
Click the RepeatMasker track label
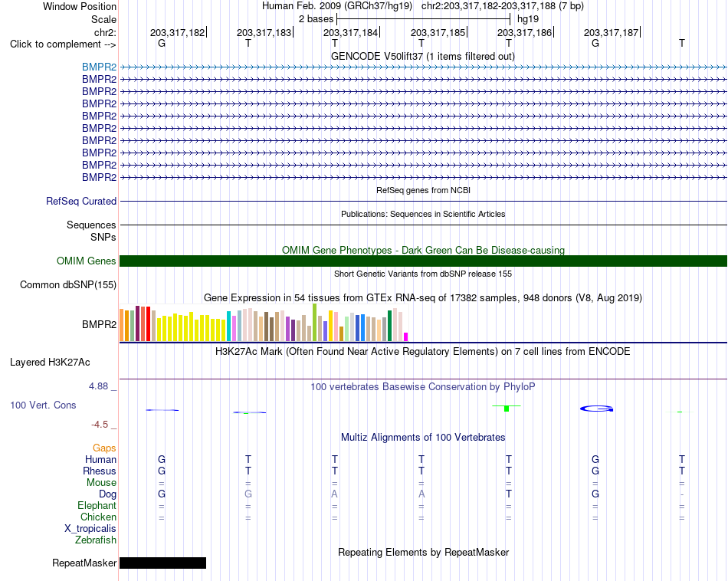pyautogui.click(x=84, y=563)
